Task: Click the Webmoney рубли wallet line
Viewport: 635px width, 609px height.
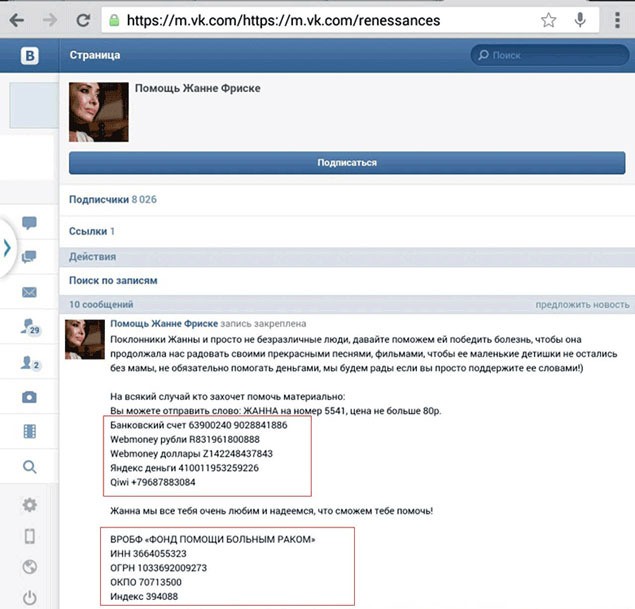Action: coord(185,439)
